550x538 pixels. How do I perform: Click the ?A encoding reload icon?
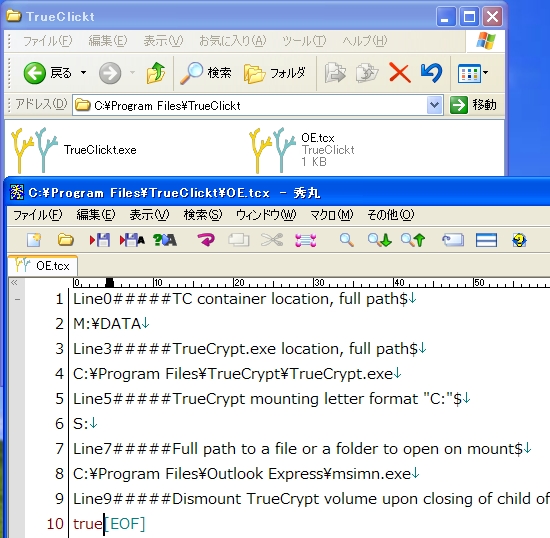click(x=165, y=240)
